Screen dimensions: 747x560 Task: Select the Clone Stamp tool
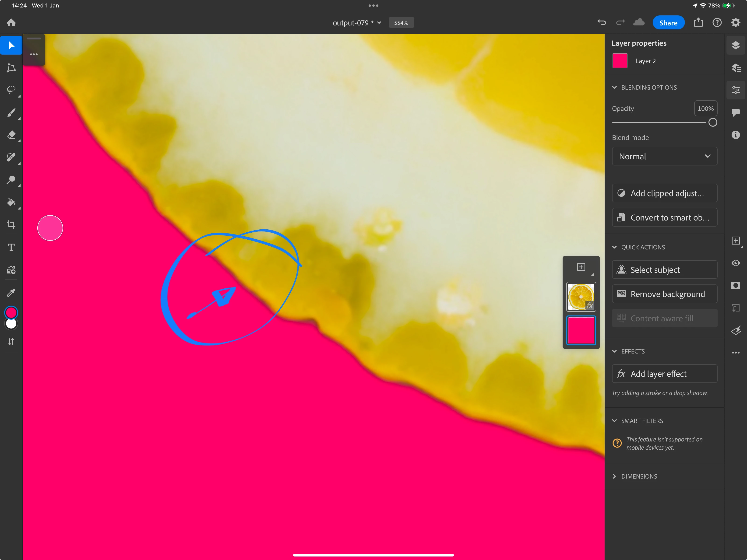(11, 180)
